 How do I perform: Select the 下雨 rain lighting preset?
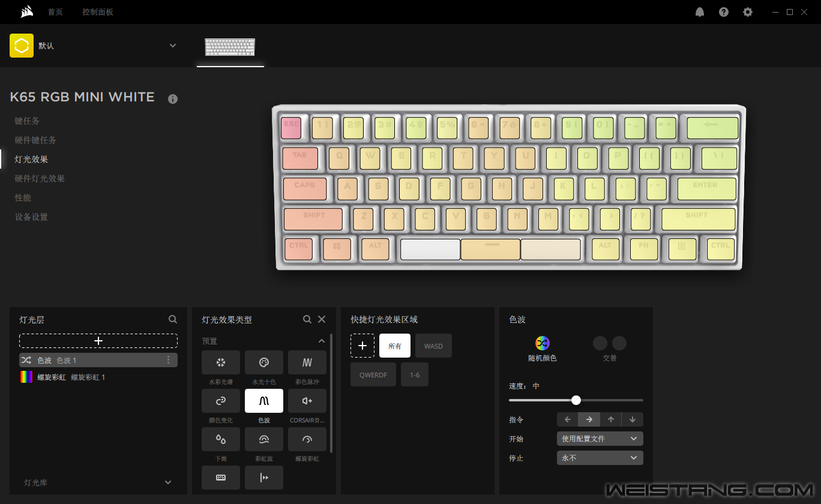pos(221,439)
